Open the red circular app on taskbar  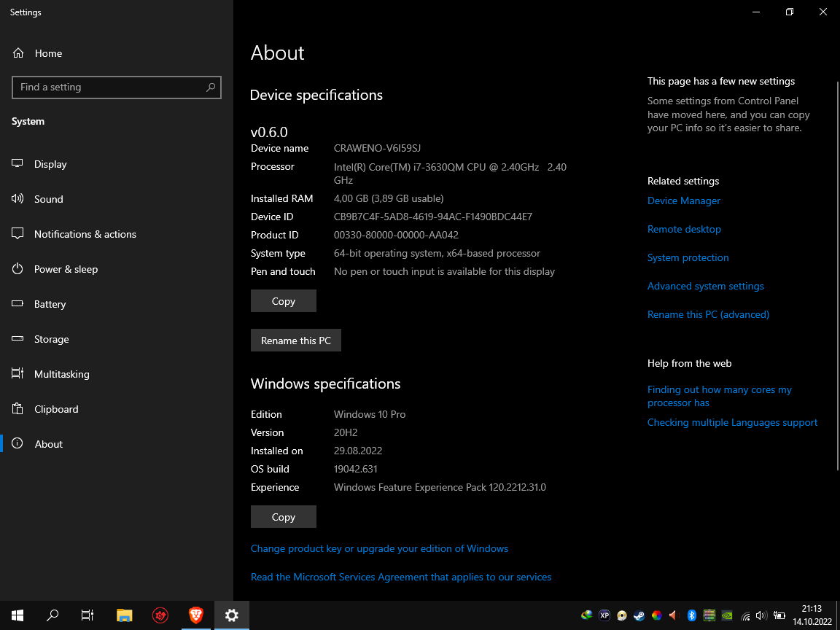[x=160, y=615]
